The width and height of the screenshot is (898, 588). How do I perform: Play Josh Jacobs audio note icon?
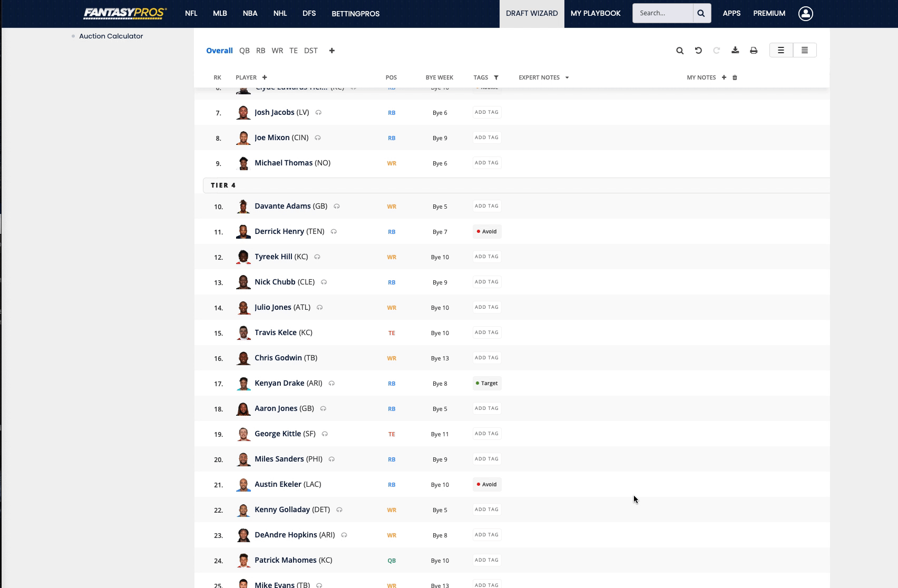coord(318,112)
